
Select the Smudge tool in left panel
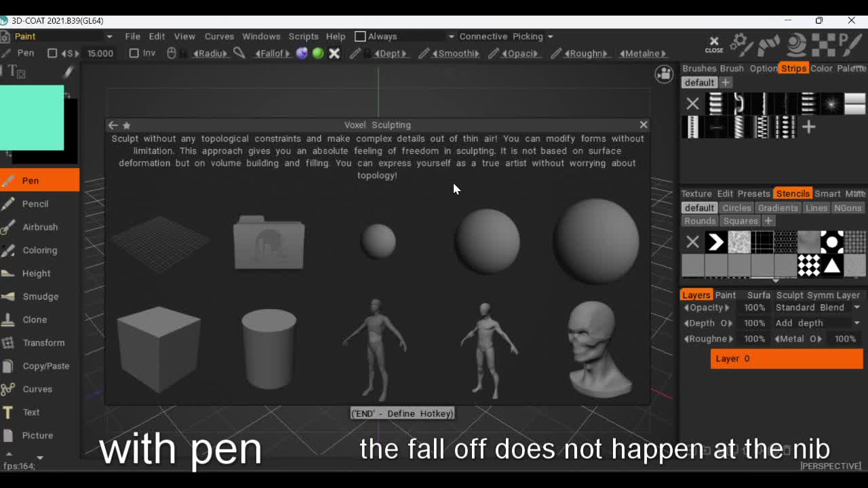(40, 296)
